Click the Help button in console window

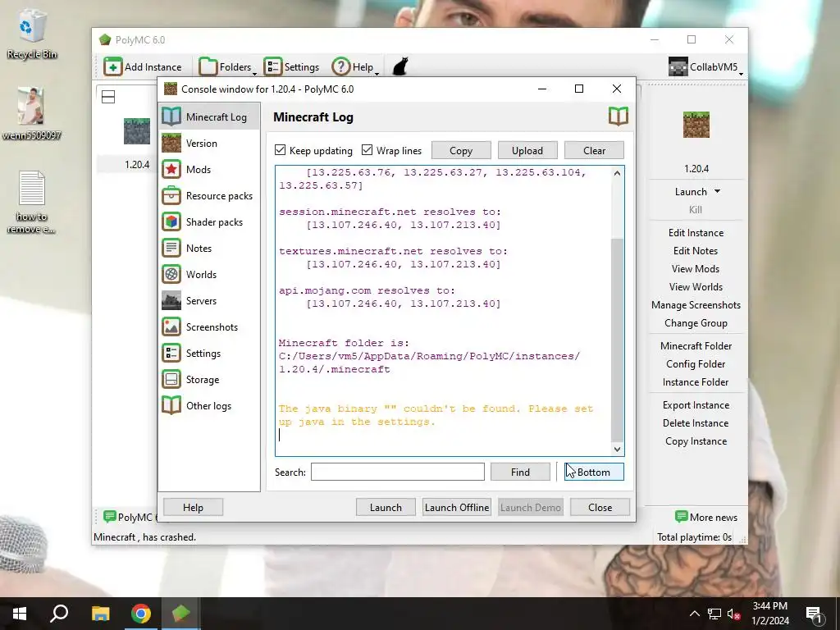point(193,507)
